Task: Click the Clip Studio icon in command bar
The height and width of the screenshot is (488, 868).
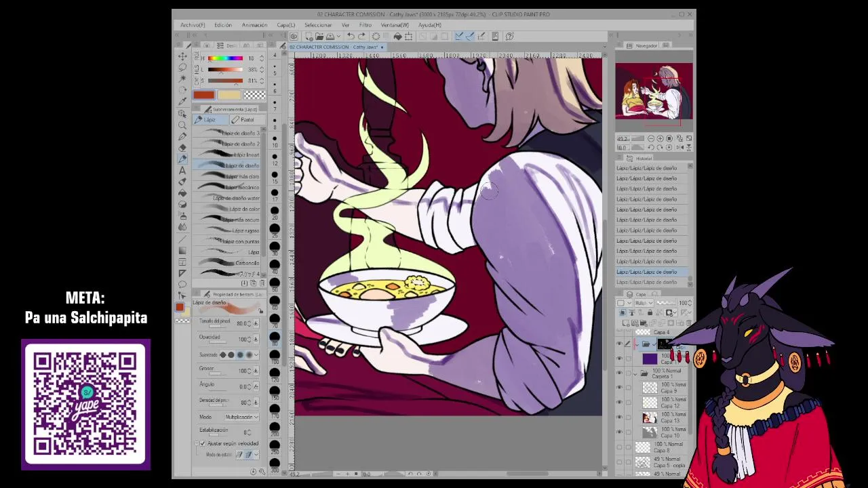Action: coord(294,37)
